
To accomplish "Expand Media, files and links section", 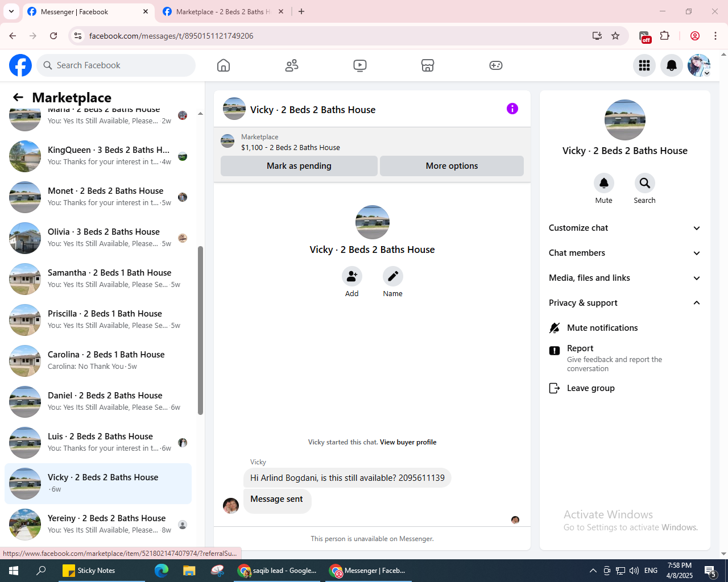I will (624, 278).
